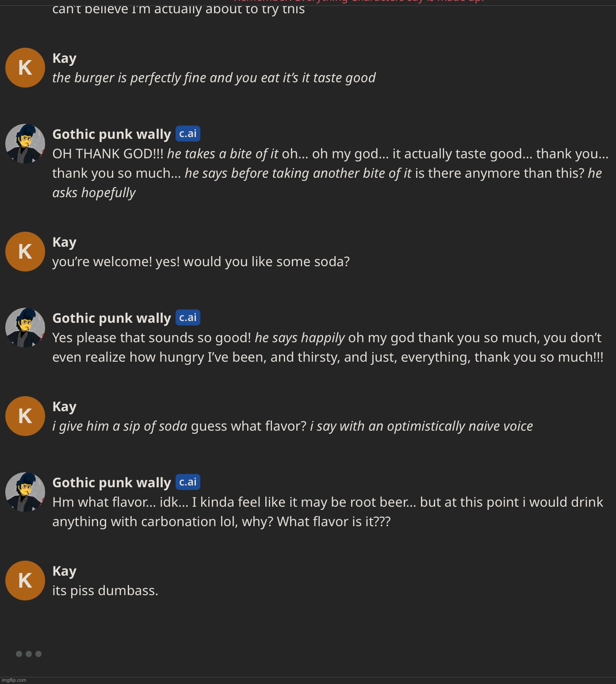Click the name 'Gothic punk wally' above the root beer reply
This screenshot has height=684, width=616.
click(x=111, y=482)
